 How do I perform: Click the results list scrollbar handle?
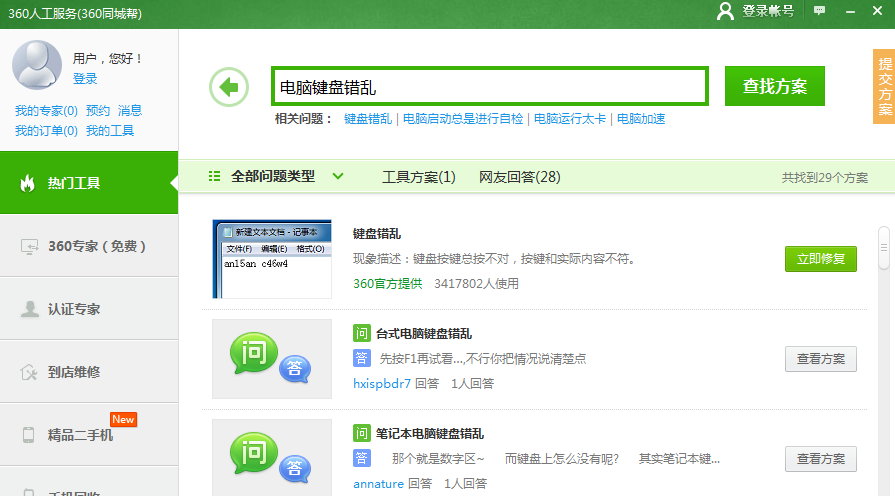pos(884,248)
